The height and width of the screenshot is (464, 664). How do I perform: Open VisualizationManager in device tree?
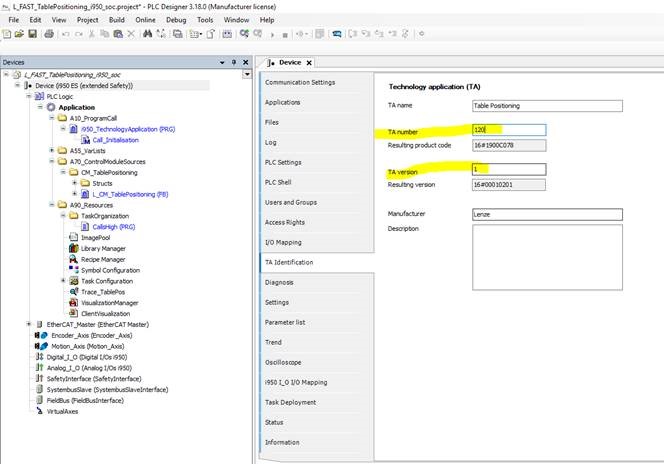(109, 302)
